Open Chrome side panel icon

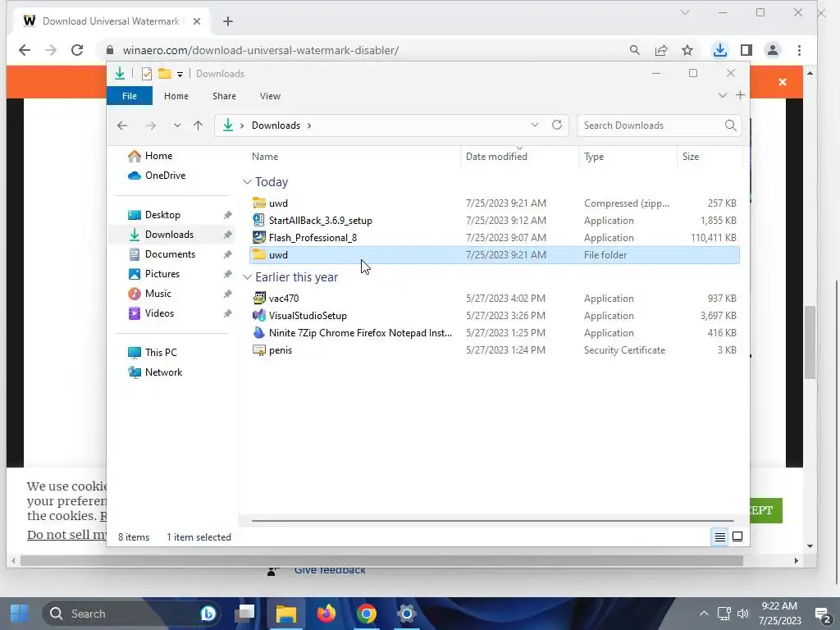[x=746, y=50]
